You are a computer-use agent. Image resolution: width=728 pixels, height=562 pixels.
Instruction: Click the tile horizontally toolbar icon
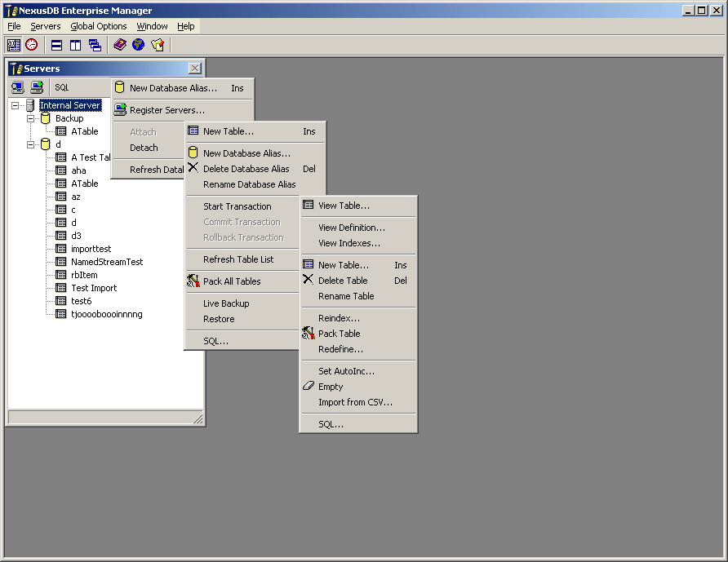click(56, 45)
